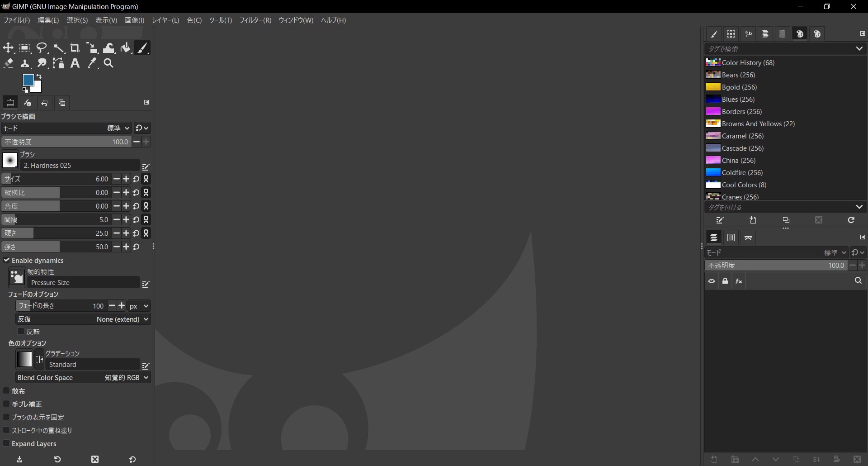Select the Rectangle Select tool
Image resolution: width=868 pixels, height=466 pixels.
25,48
